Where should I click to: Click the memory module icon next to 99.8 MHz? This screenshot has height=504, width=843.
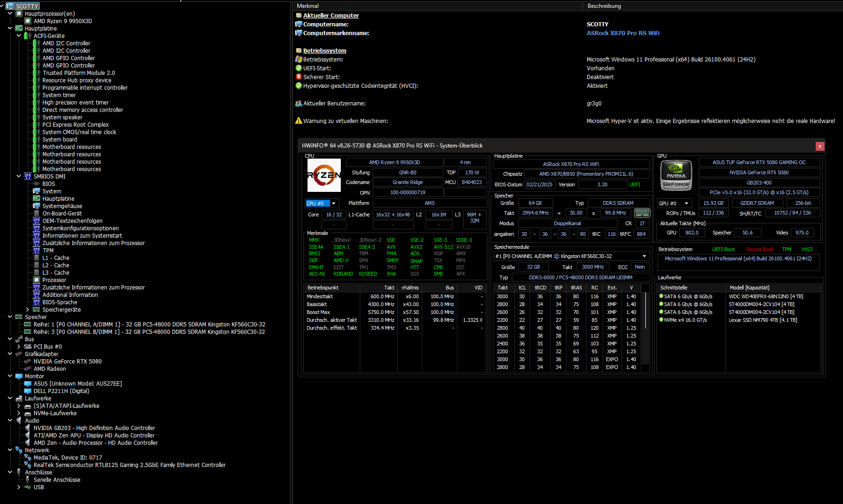pos(642,213)
